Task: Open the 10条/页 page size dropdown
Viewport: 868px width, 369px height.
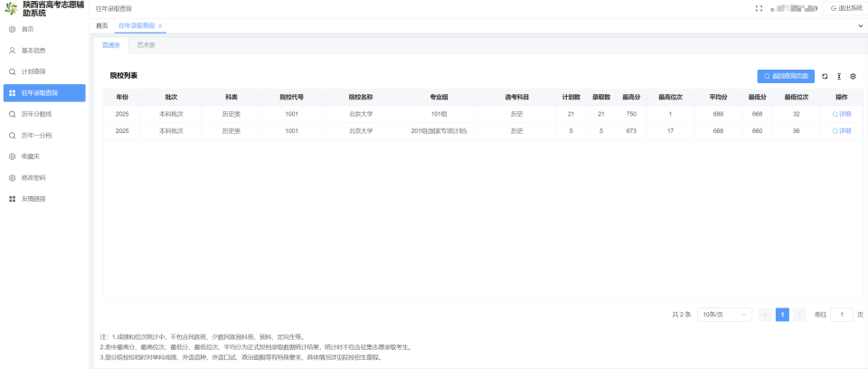Action: [x=724, y=315]
